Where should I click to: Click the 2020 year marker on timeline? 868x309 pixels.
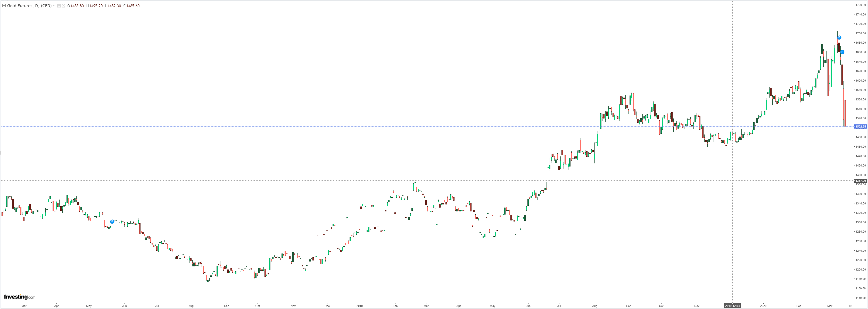point(763,306)
